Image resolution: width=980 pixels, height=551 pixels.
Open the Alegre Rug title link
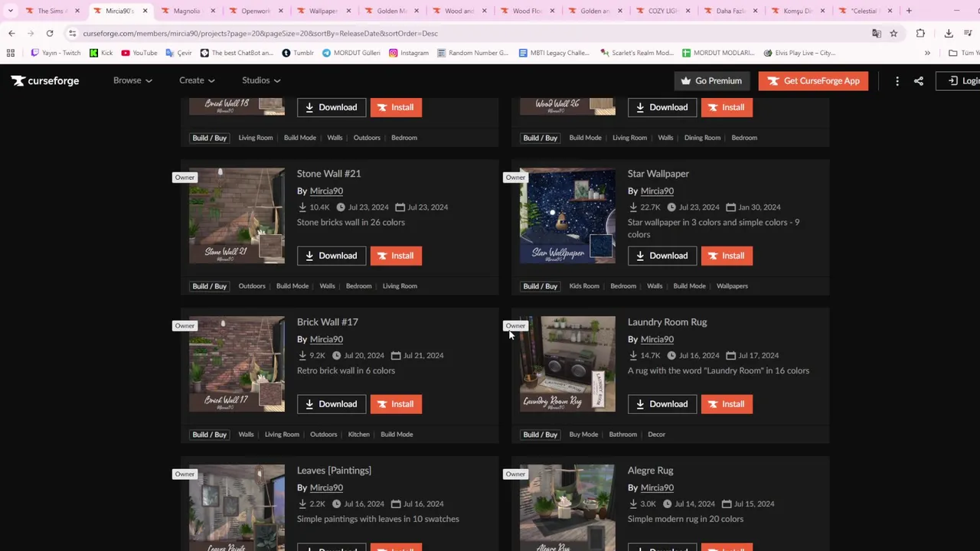[651, 471]
